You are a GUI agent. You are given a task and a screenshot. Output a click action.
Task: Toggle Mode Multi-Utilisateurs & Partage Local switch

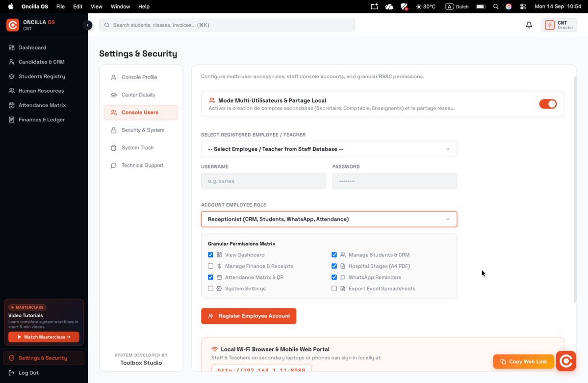[x=548, y=104]
